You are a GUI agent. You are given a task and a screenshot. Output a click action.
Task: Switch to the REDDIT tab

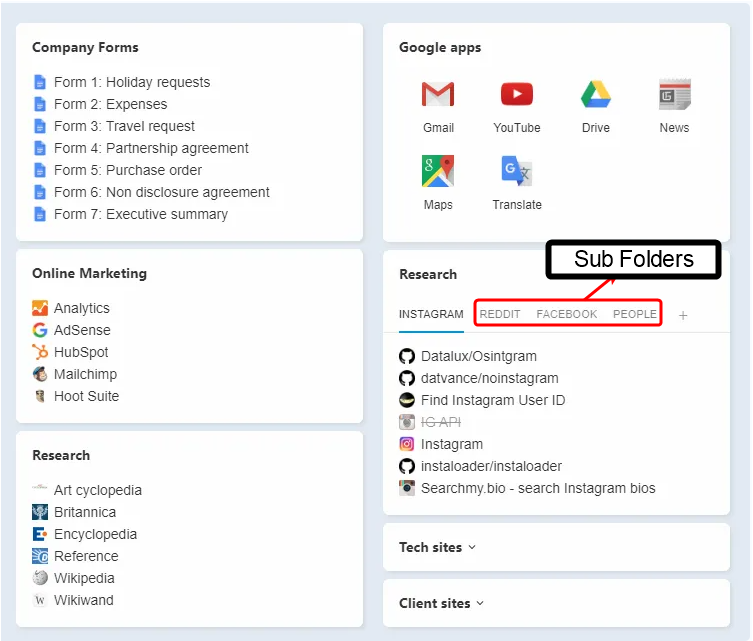pyautogui.click(x=500, y=314)
